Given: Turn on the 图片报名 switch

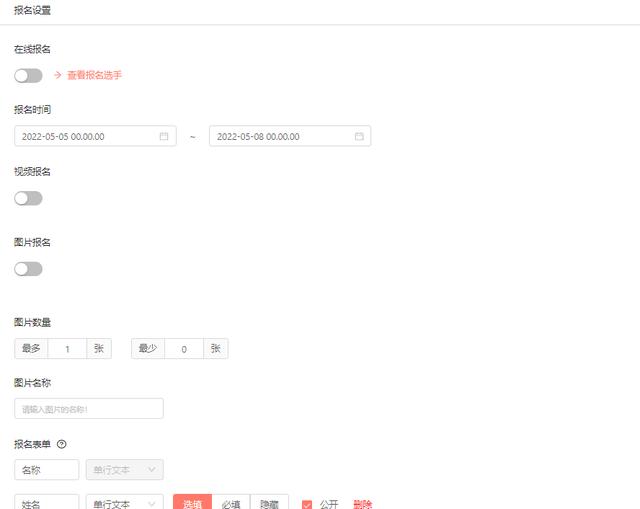Looking at the screenshot, I should pos(28,269).
